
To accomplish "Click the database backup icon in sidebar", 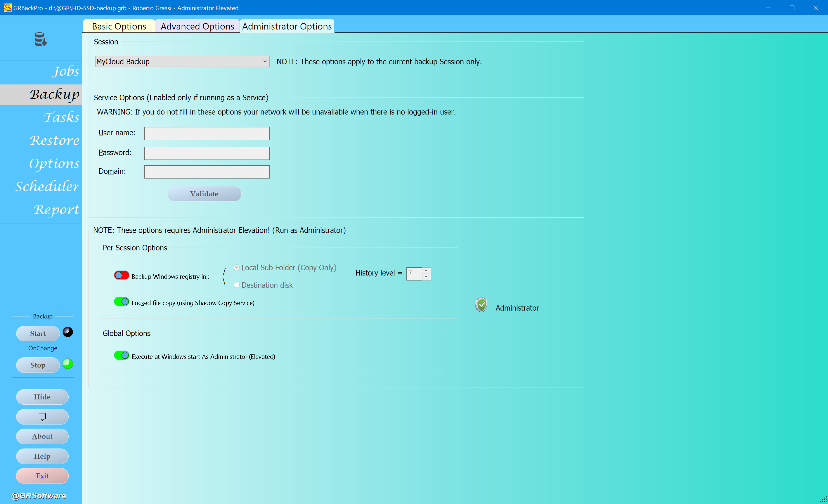I will pyautogui.click(x=41, y=39).
